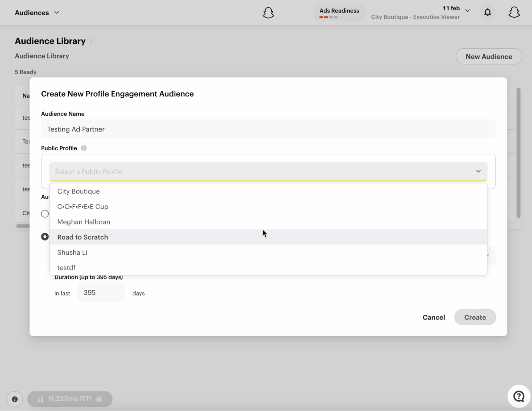532x411 pixels.
Task: Click the Snapchat ghost logo in header center
Action: (268, 12)
